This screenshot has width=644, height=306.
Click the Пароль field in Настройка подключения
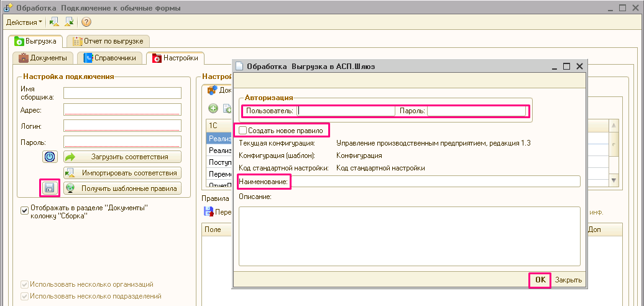coord(122,142)
